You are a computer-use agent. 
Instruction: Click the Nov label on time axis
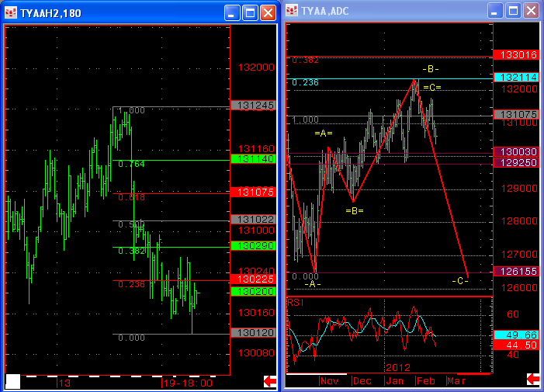point(330,381)
